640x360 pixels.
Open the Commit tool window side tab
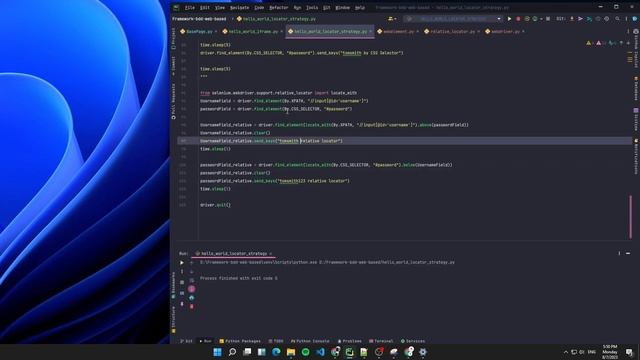173,66
